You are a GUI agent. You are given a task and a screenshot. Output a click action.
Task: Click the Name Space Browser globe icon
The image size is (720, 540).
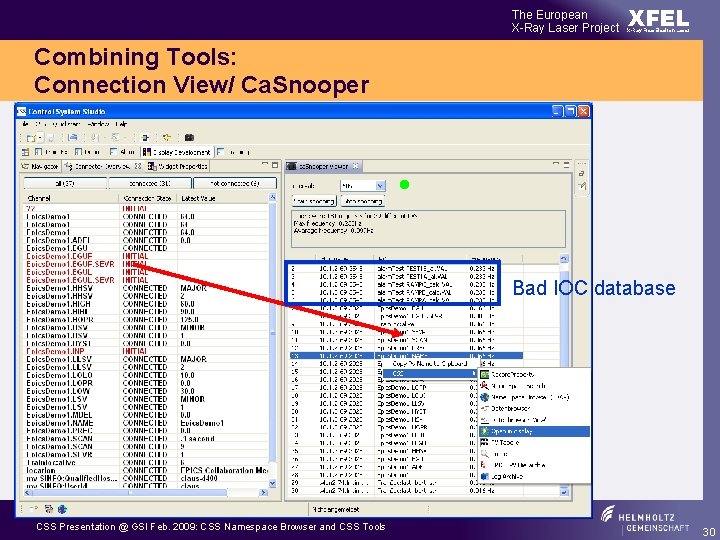pos(484,397)
